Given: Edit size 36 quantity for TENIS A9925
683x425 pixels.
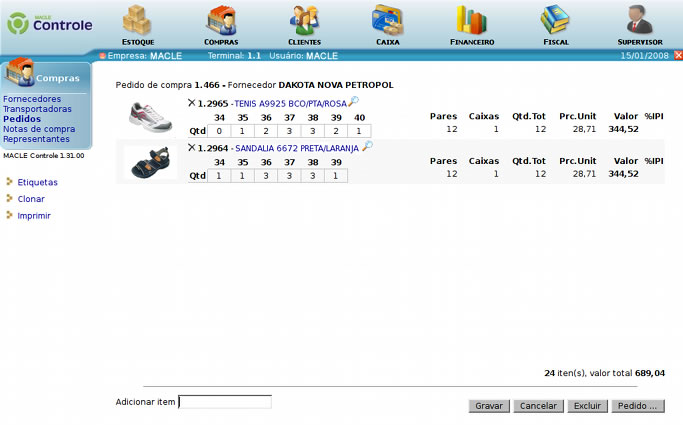Looking at the screenshot, I should click(x=266, y=131).
